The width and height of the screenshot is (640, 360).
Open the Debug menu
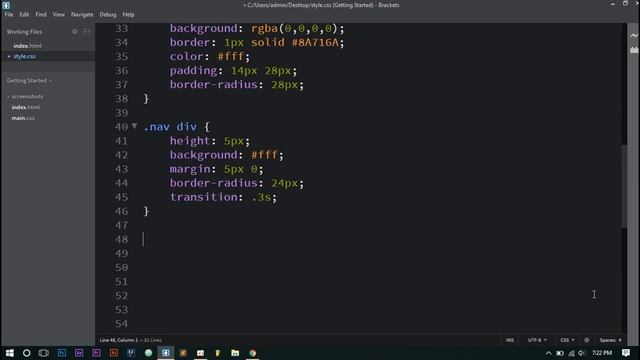(x=108, y=14)
